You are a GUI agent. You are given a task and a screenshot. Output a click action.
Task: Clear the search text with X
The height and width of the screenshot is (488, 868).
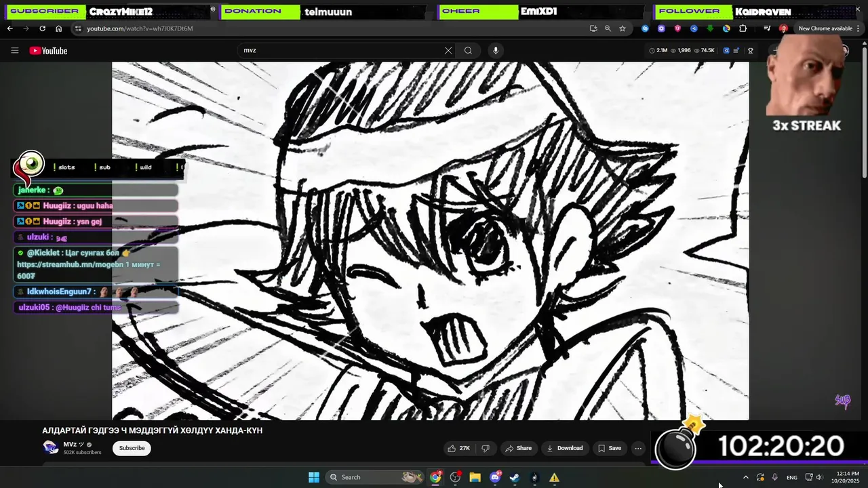448,50
